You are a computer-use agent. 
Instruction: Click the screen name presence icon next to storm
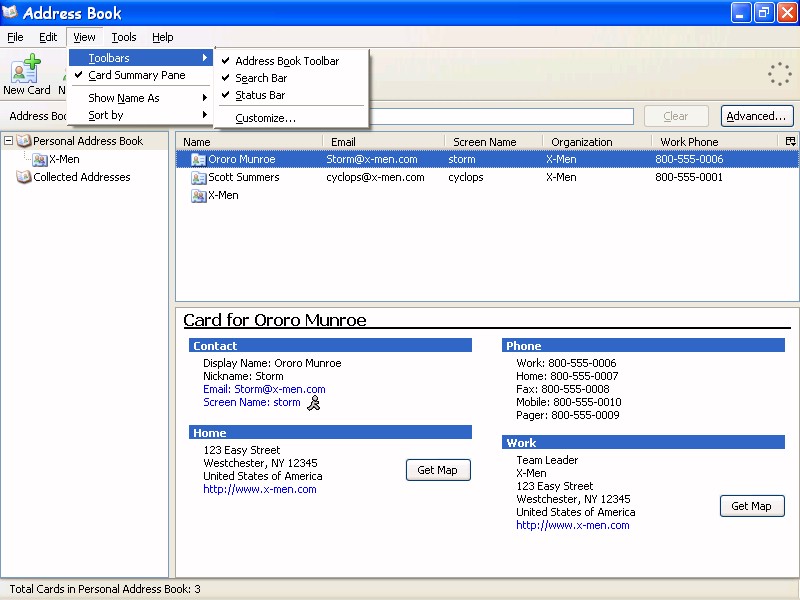coord(314,403)
